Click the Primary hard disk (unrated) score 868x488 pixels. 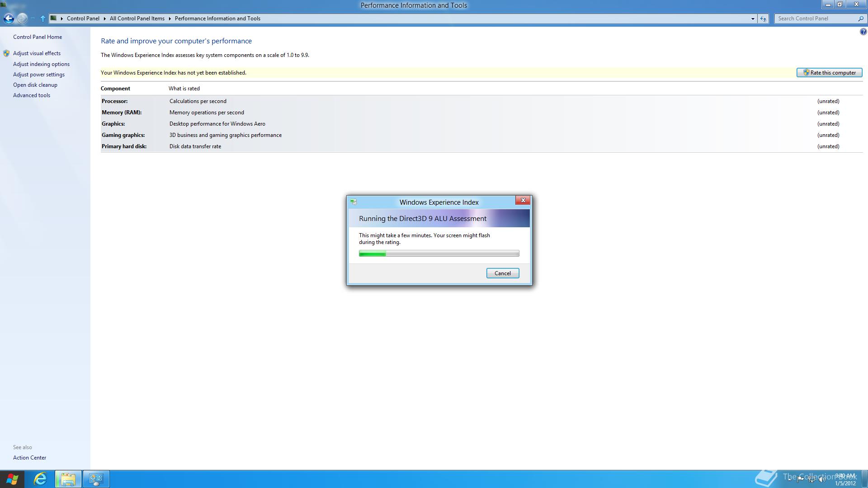click(x=828, y=146)
